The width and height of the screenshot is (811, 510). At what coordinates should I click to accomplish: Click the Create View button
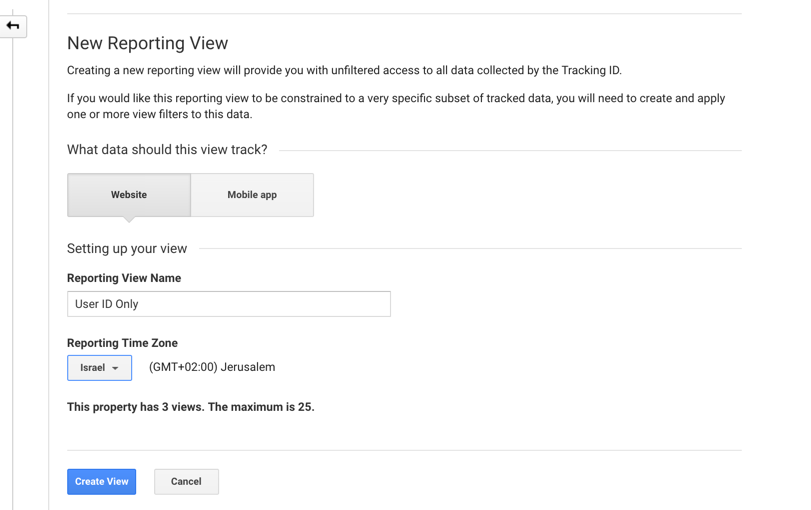[x=101, y=482]
